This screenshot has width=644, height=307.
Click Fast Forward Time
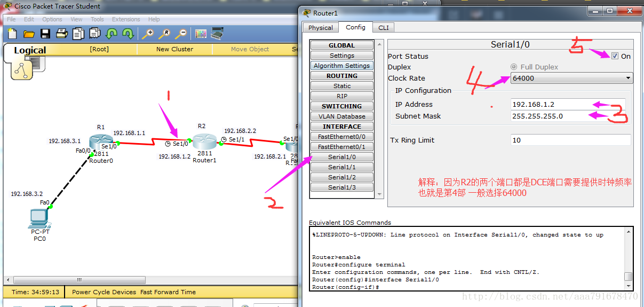[x=168, y=292]
